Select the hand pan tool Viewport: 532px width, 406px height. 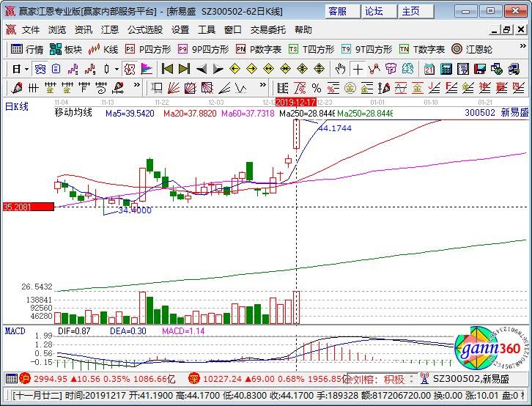pyautogui.click(x=340, y=70)
